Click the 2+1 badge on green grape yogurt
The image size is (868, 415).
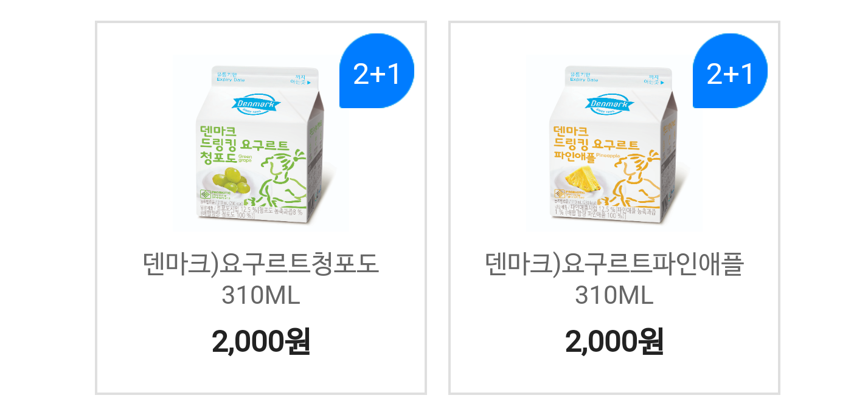coord(377,70)
